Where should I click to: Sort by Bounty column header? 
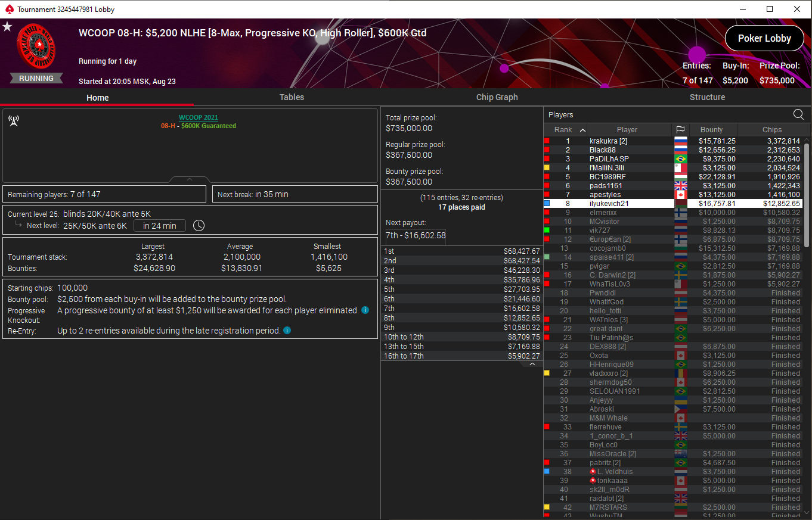pyautogui.click(x=711, y=130)
